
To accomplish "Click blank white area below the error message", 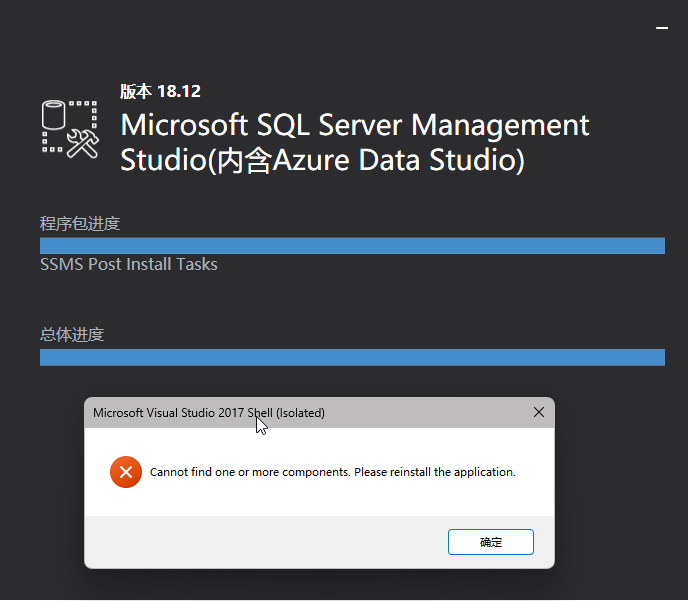I will point(320,500).
